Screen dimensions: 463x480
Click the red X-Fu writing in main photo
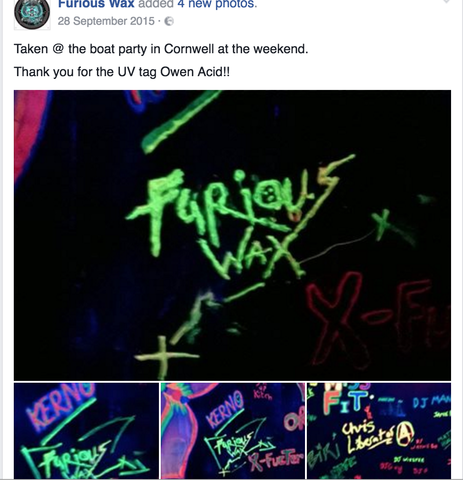click(377, 320)
